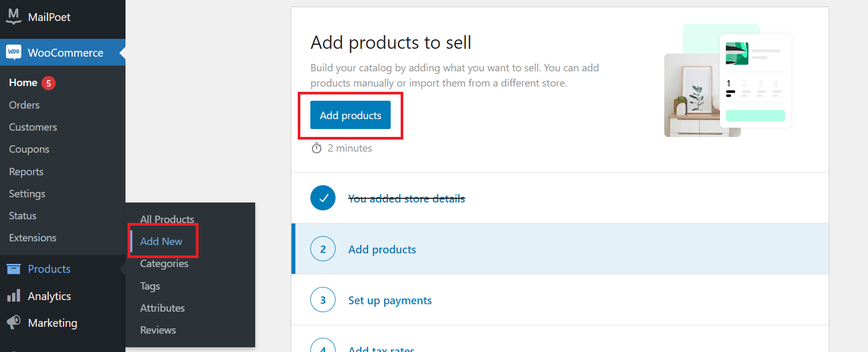This screenshot has width=868, height=352.
Task: Click the timer icon next to 2 minutes
Action: (316, 148)
